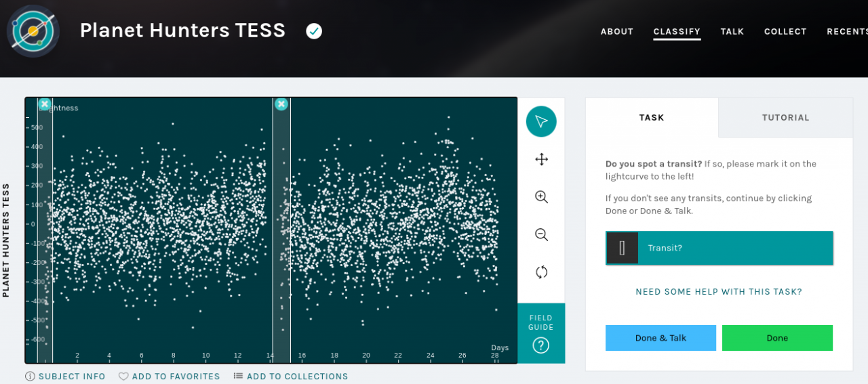Select the Transit? marking tool
Image resolution: width=868 pixels, height=384 pixels.
click(719, 248)
